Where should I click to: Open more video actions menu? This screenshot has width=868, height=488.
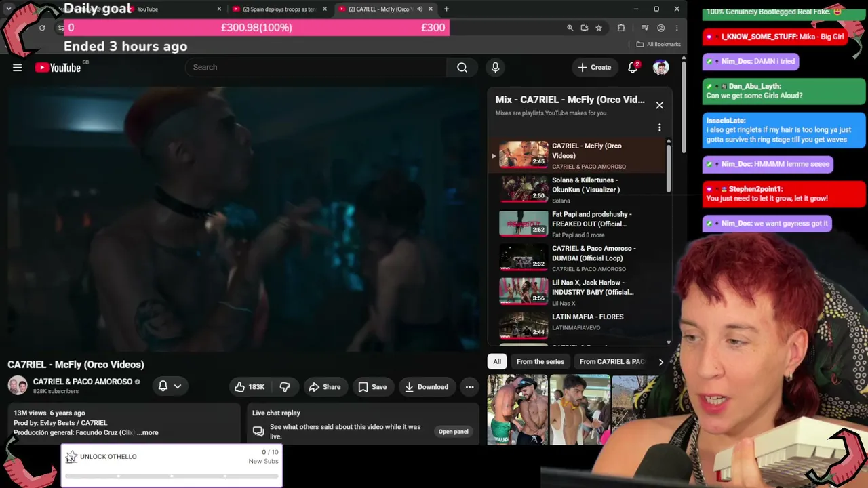(x=469, y=387)
